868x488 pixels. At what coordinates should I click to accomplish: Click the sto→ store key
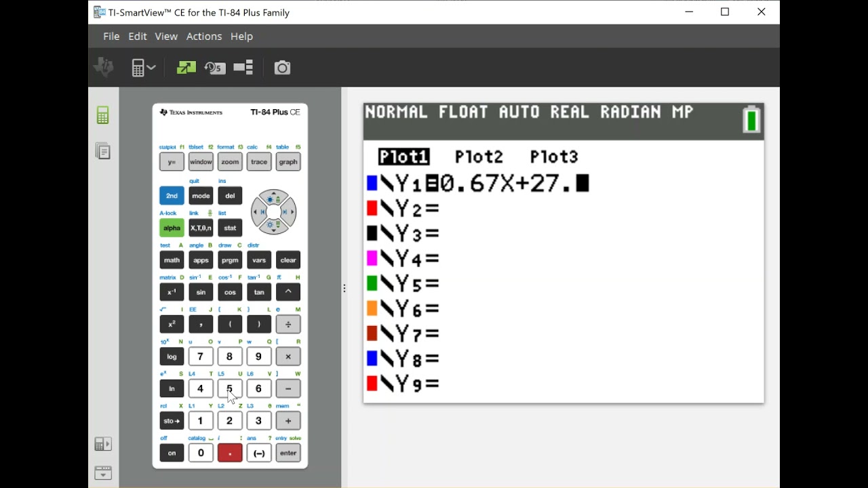point(172,421)
